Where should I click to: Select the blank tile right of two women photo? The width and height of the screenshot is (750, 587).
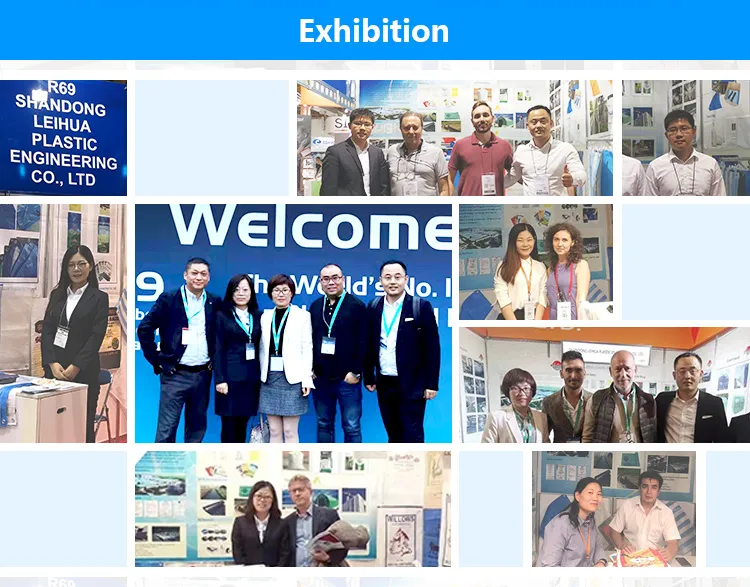[x=685, y=263]
